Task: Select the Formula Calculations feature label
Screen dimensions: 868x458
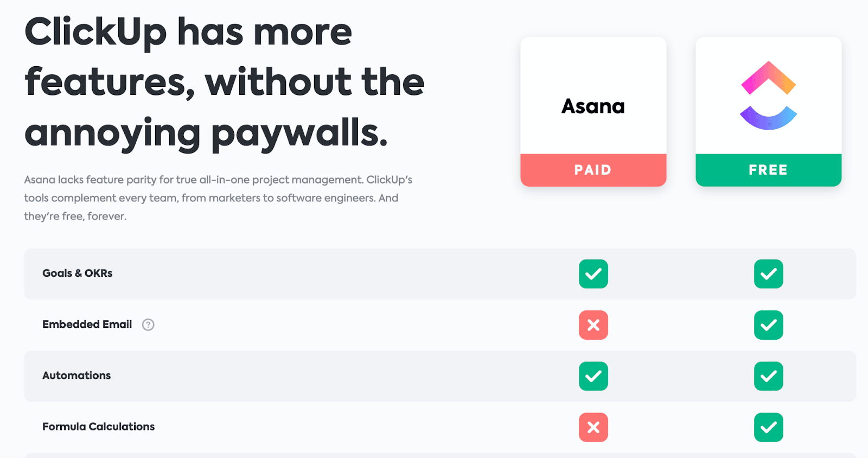Action: pyautogui.click(x=99, y=427)
